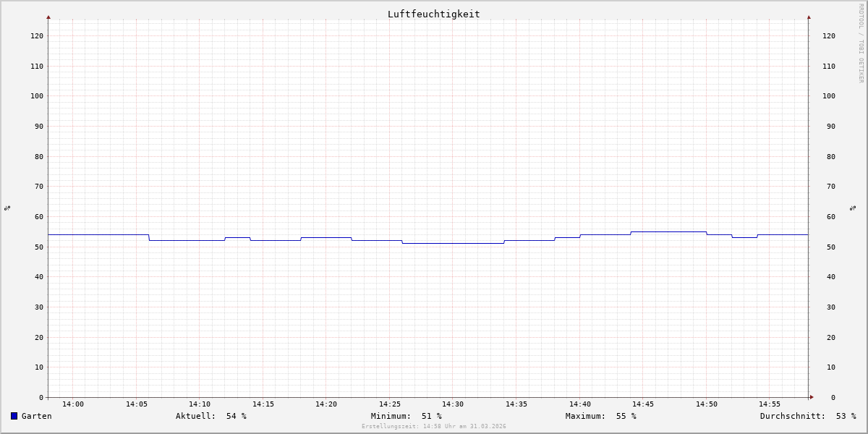Screen dimensions: 868x434
Task: Click the Luftfeuchtigkeit chart title
Action: pos(433,14)
